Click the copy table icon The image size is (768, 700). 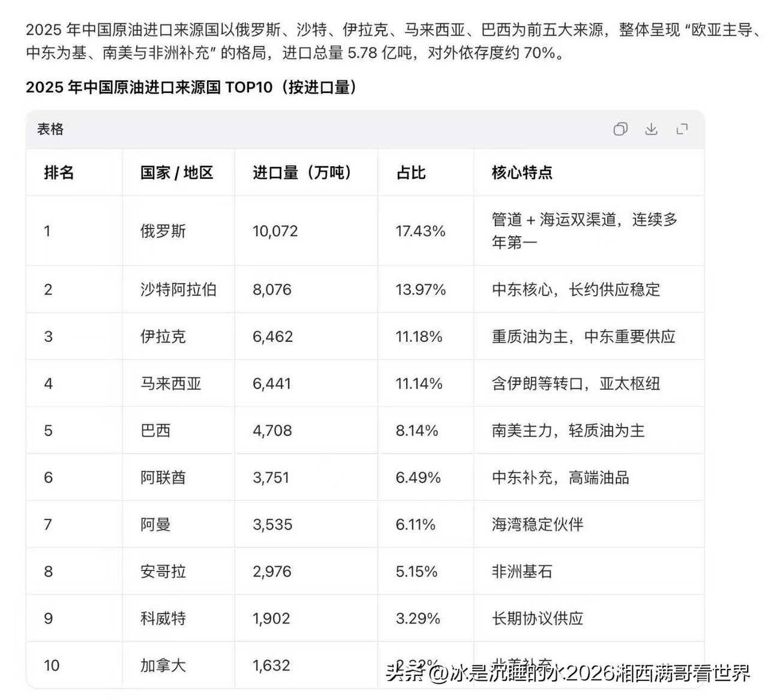(x=620, y=129)
